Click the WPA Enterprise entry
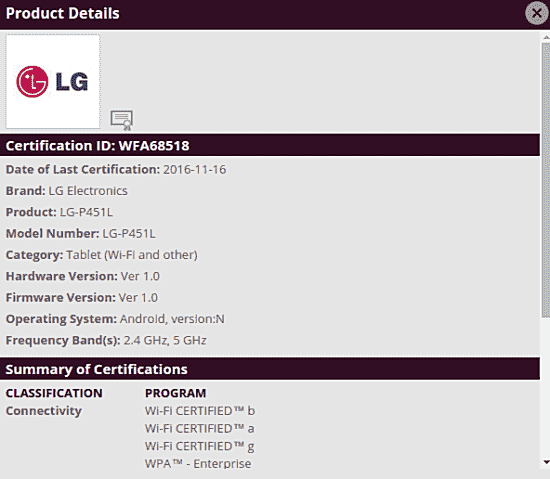Viewport: 550px width, 479px height. coord(198,464)
